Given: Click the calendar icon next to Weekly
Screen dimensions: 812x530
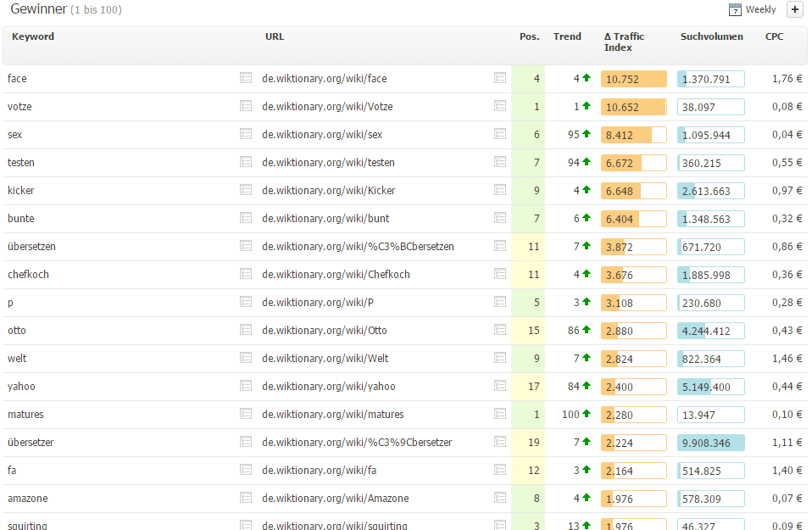Looking at the screenshot, I should [735, 10].
